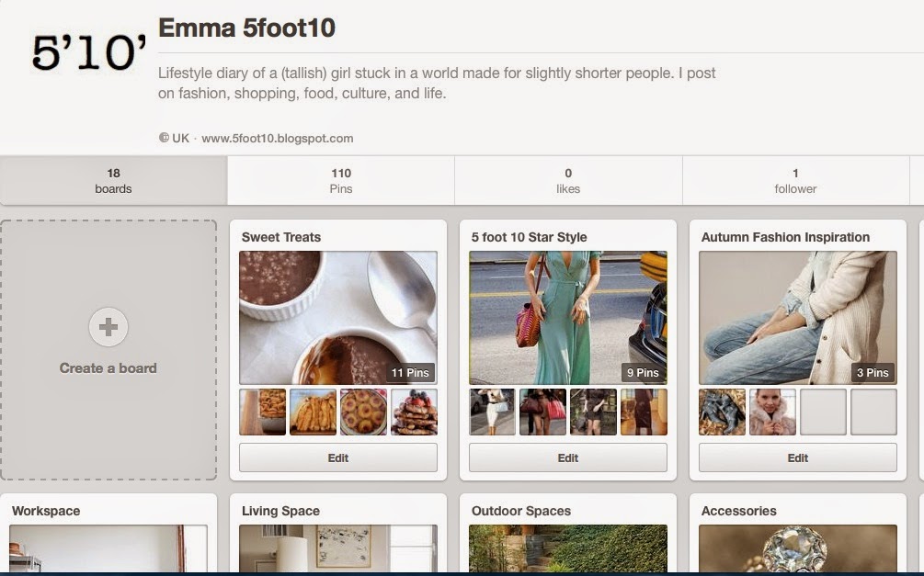Open the green dress Star Style cover photo
Screen dimensions: 924x576
click(x=568, y=317)
